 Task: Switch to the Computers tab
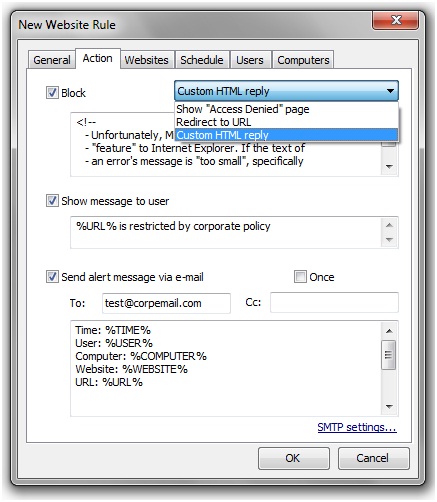point(303,60)
